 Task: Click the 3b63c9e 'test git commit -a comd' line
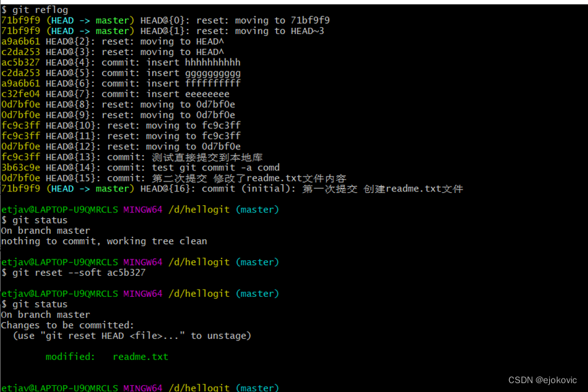pyautogui.click(x=140, y=168)
